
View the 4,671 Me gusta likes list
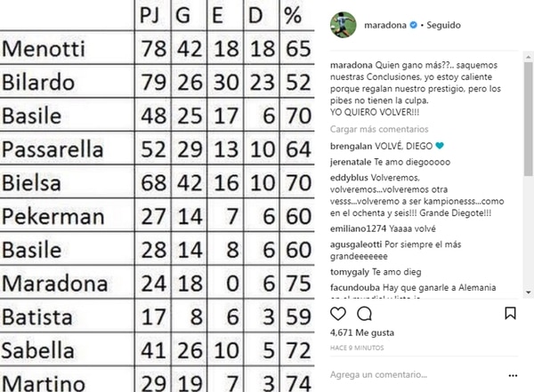[361, 332]
